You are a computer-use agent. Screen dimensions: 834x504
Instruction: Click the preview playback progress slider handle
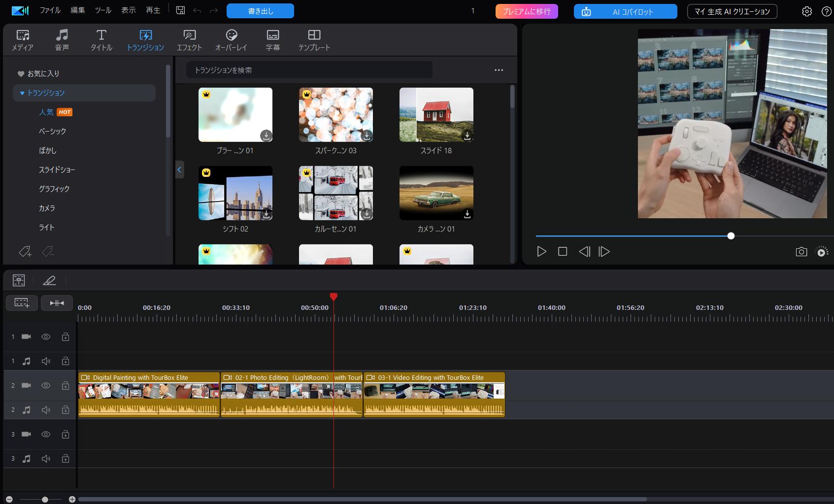(x=731, y=236)
